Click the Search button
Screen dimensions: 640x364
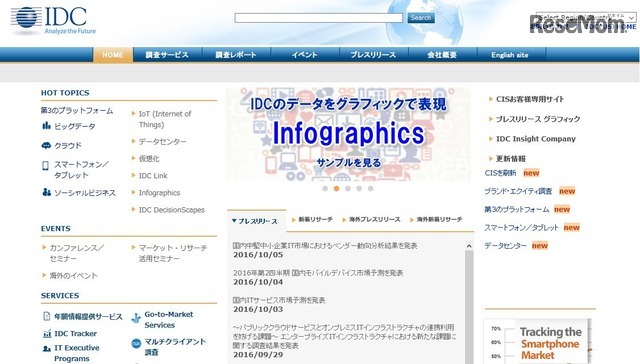click(421, 18)
